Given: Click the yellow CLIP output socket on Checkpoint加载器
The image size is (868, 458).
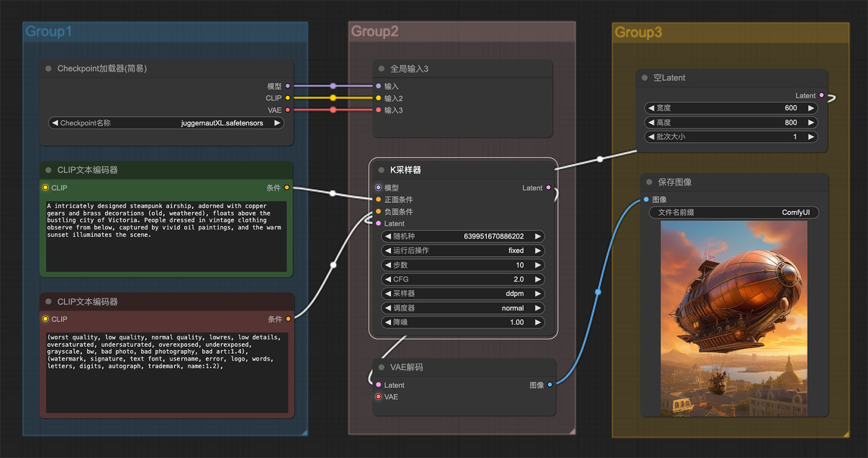Looking at the screenshot, I should point(288,98).
